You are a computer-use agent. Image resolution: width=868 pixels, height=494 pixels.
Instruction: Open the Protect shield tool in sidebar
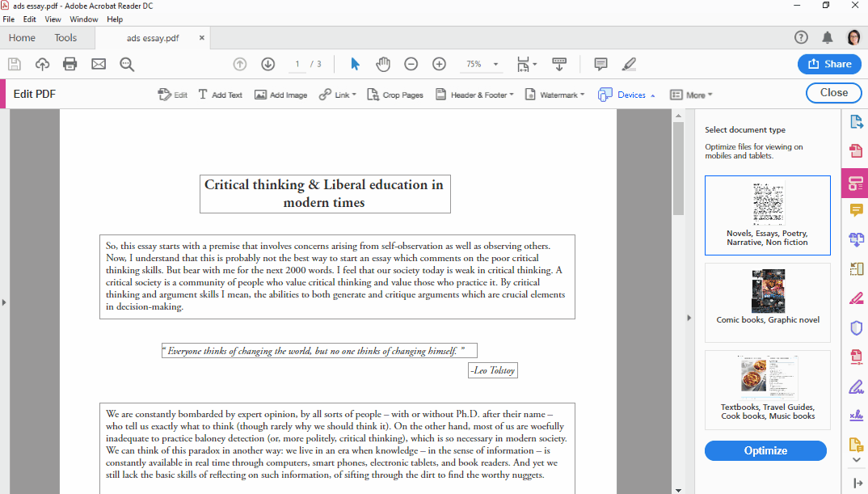click(856, 328)
